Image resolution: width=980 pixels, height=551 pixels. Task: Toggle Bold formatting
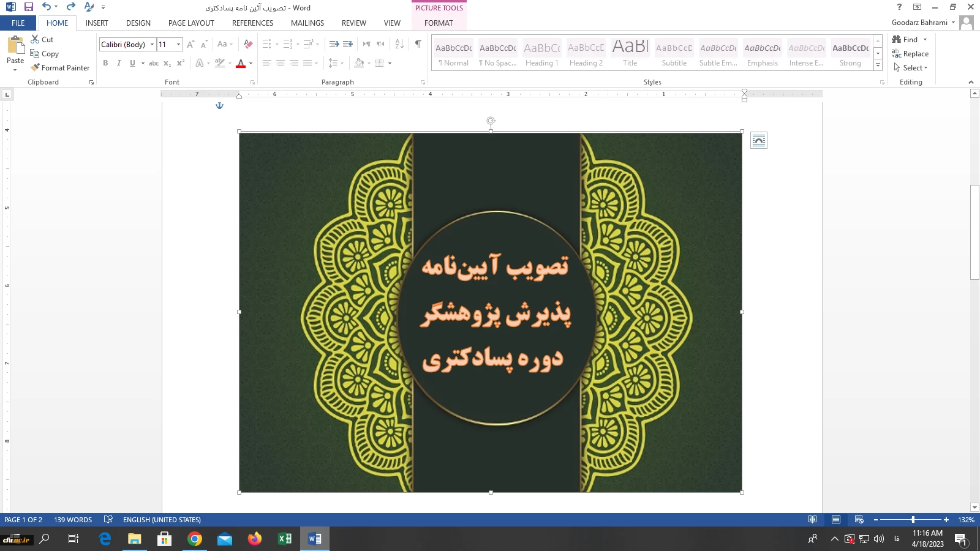105,63
